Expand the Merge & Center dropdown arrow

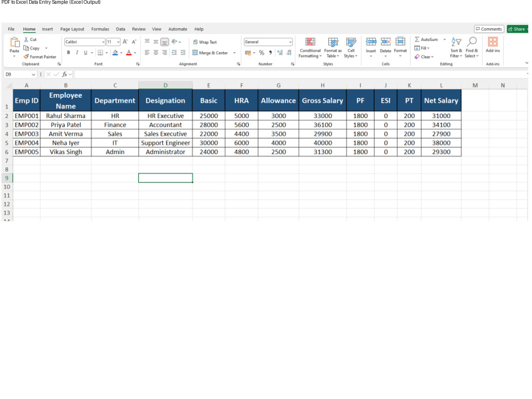[235, 53]
